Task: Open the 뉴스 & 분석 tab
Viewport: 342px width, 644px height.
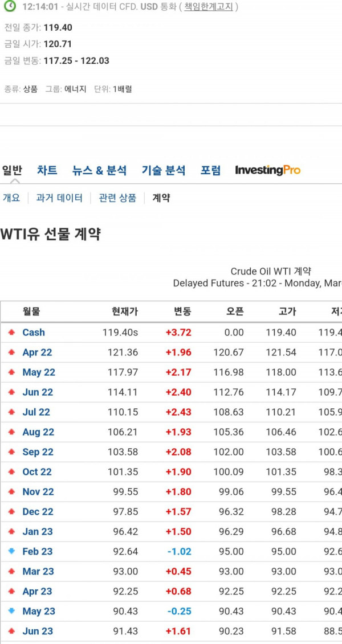Action: coord(100,170)
